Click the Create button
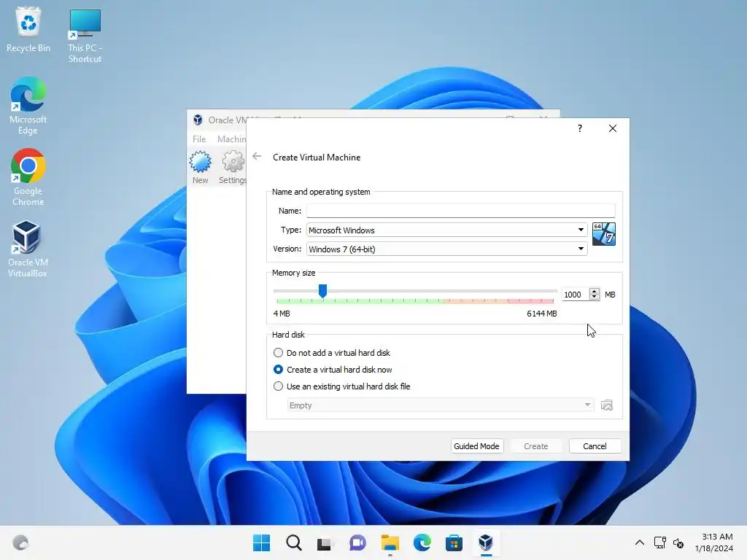Viewport: 747px width, 560px height. (536, 446)
